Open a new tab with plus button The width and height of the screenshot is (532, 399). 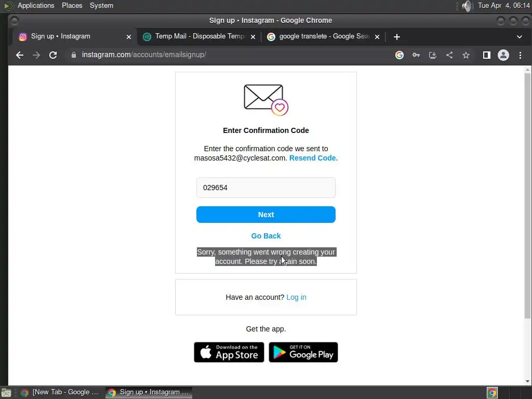click(396, 37)
